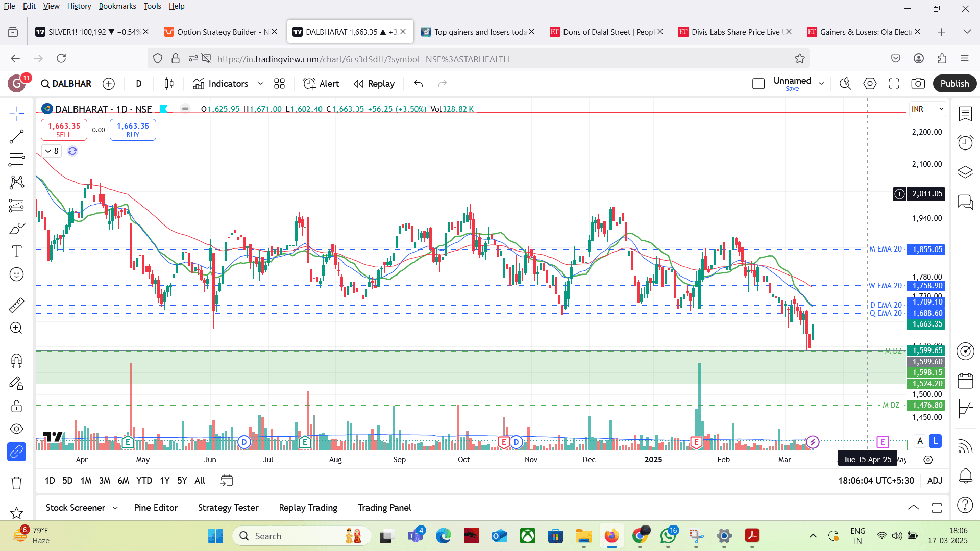Screen dimensions: 980x551
Task: Create a new Alert
Action: coord(321,84)
